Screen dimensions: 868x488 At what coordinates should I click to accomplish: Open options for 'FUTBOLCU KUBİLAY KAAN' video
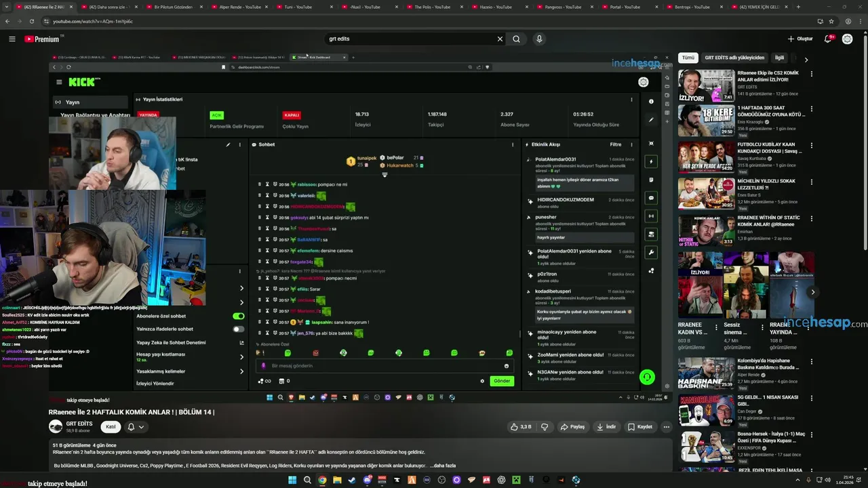[x=811, y=145]
